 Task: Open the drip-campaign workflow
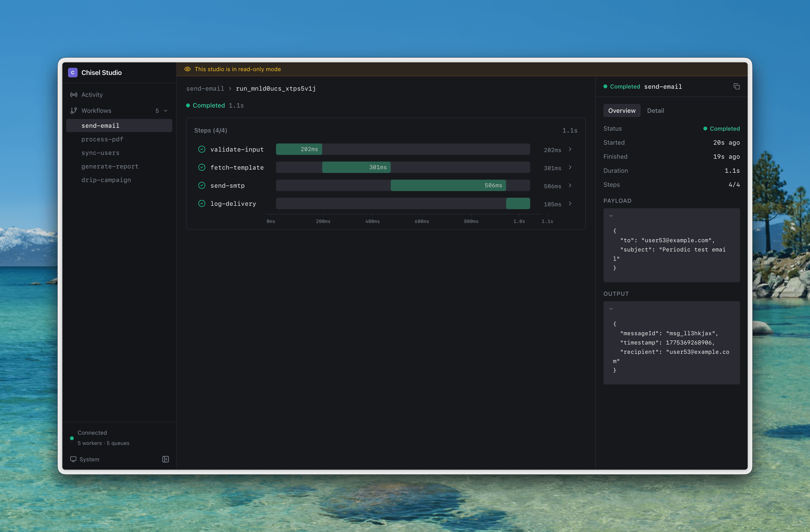coord(106,180)
